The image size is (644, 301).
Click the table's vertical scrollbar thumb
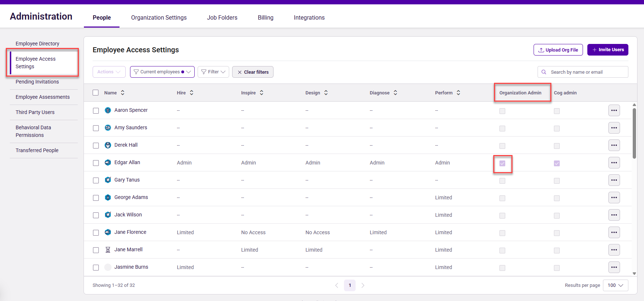pyautogui.click(x=634, y=133)
